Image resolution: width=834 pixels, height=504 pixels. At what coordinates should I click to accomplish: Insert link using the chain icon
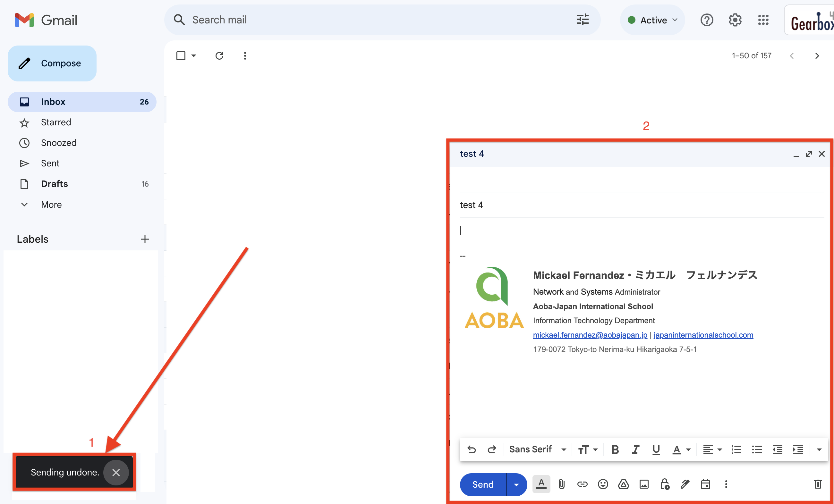582,484
